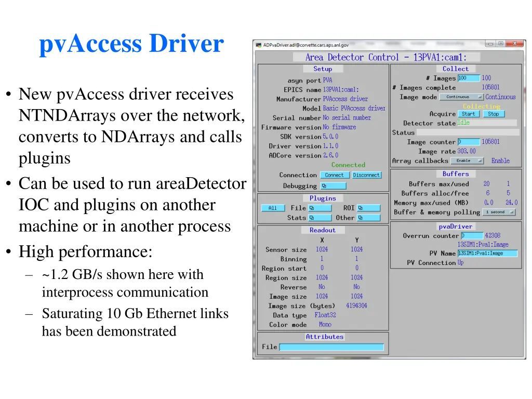Click Disconnect in the Setup section
The width and height of the screenshot is (532, 399).
click(367, 175)
